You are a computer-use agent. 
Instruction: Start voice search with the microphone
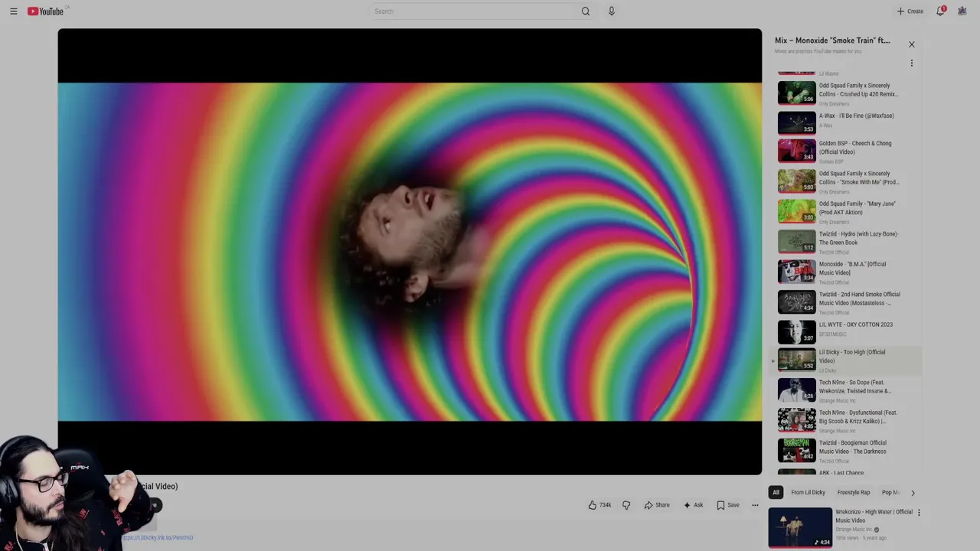click(611, 11)
